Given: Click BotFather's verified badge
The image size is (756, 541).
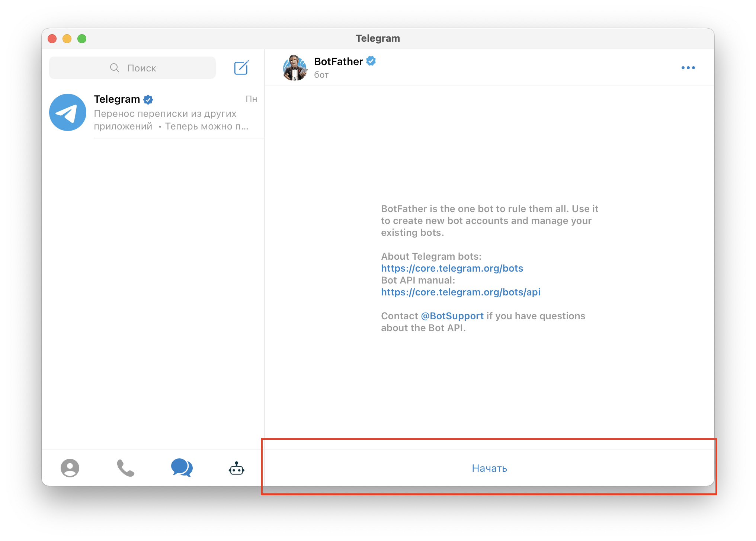Looking at the screenshot, I should click(x=371, y=61).
